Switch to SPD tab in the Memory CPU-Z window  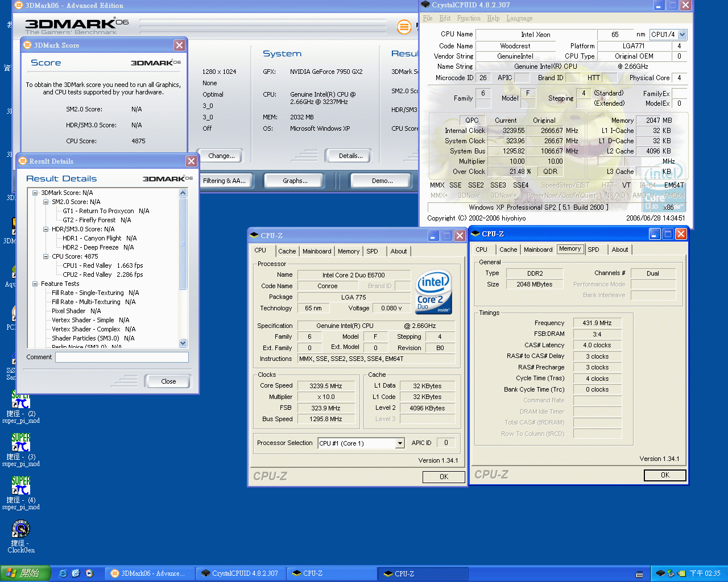coord(593,250)
